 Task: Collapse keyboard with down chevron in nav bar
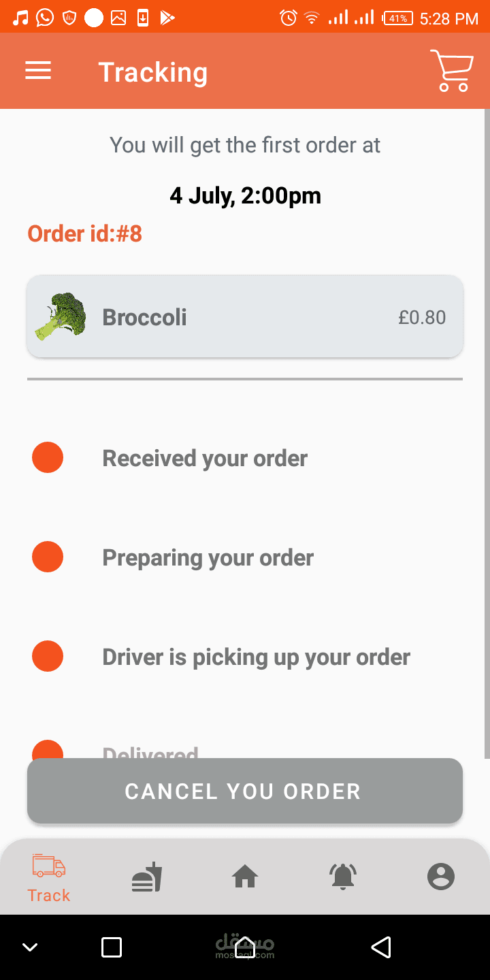tap(30, 947)
